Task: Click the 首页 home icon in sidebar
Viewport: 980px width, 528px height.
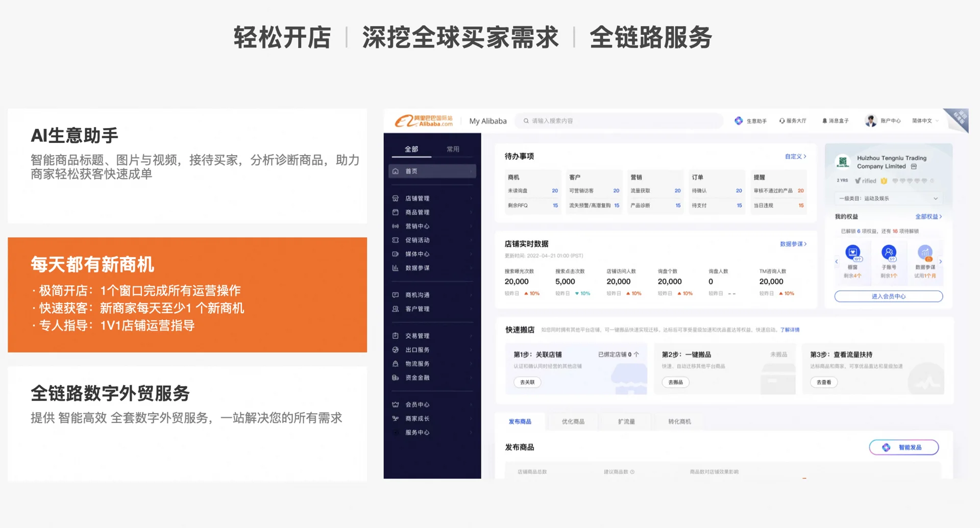Action: pos(396,171)
